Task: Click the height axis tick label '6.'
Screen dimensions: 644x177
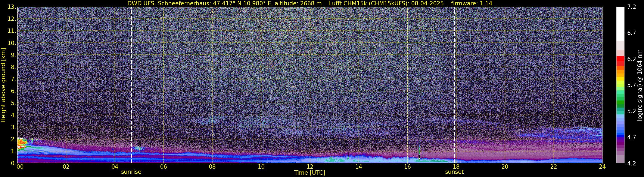Action: pos(13,91)
